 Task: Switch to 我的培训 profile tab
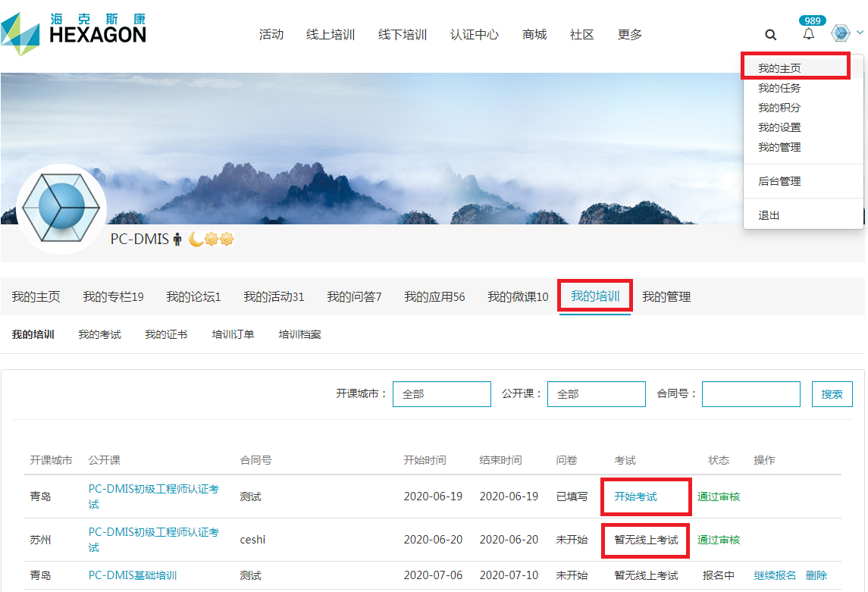point(595,296)
